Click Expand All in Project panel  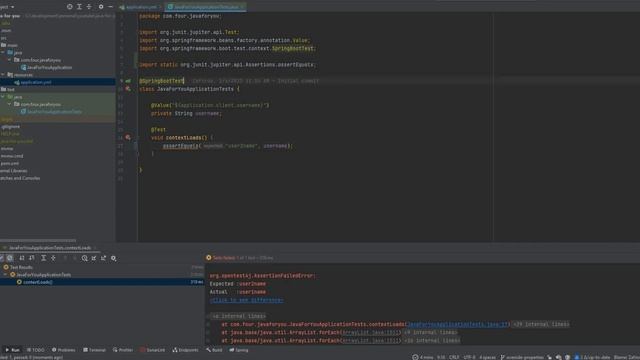point(79,7)
